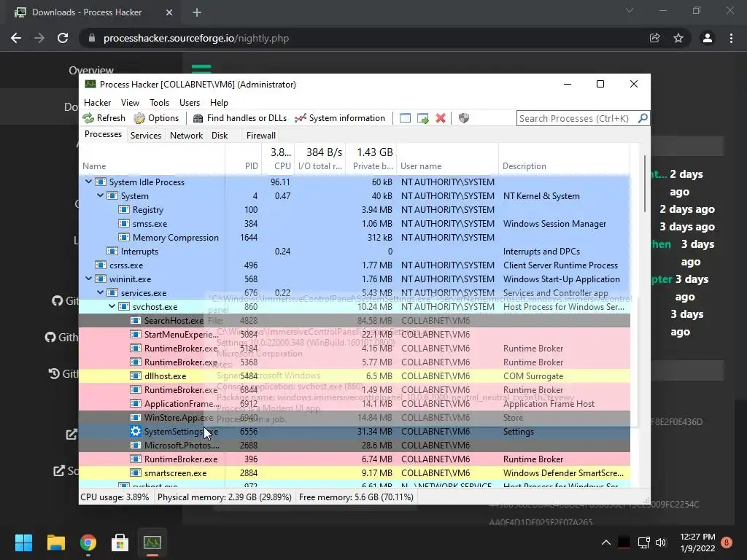Viewport: 747px width, 560px height.
Task: Switch to the Network tab
Action: tap(186, 135)
